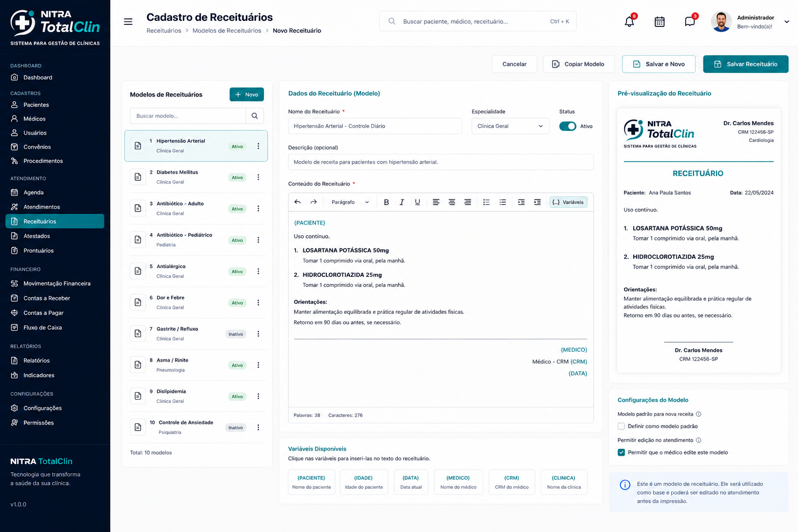The width and height of the screenshot is (798, 532).
Task: Open the Especialidade Clínica Geral dropdown
Action: (510, 126)
